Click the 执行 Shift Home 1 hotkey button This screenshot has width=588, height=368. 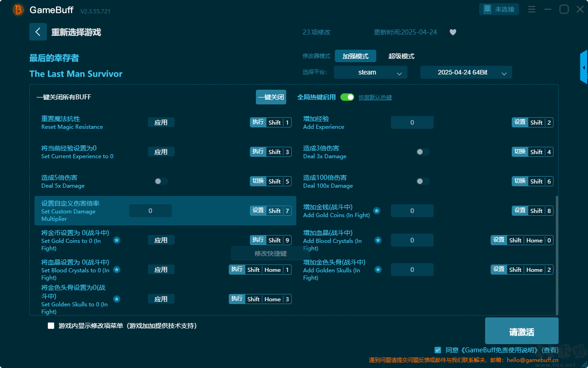click(260, 270)
